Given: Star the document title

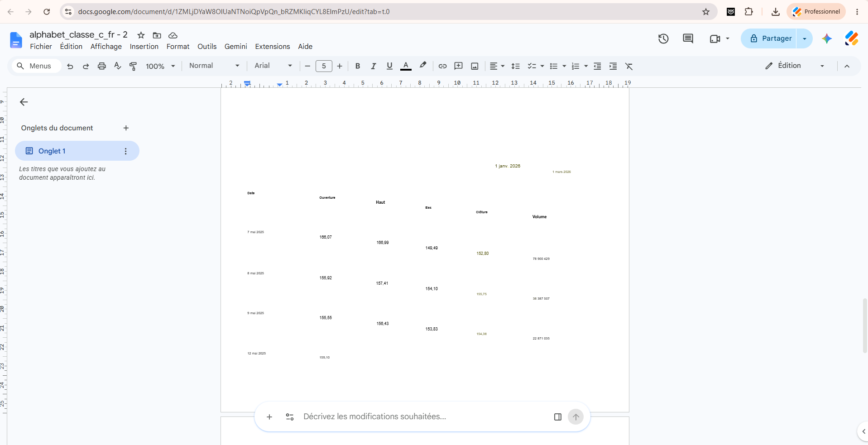Looking at the screenshot, I should tap(141, 35).
